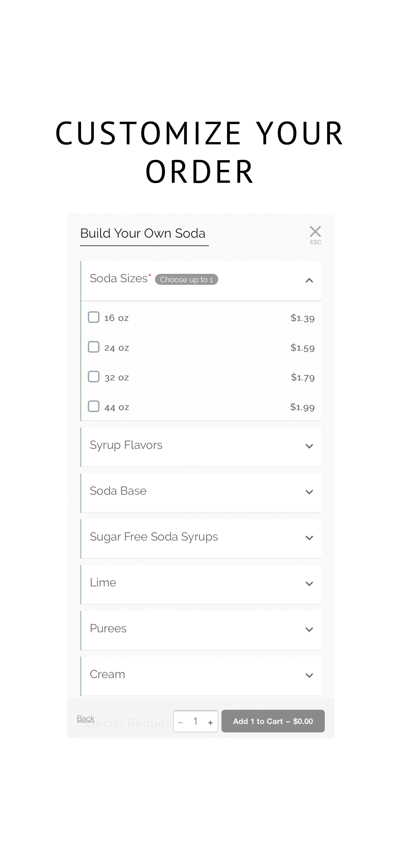This screenshot has width=401, height=868.
Task: Decrease quantity with the minus icon
Action: tap(180, 722)
